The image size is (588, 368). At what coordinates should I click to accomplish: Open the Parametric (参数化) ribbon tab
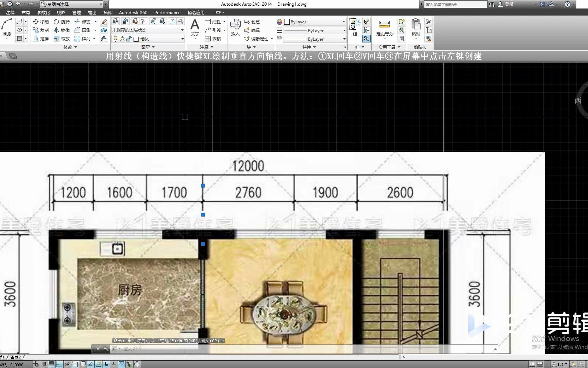pos(43,12)
